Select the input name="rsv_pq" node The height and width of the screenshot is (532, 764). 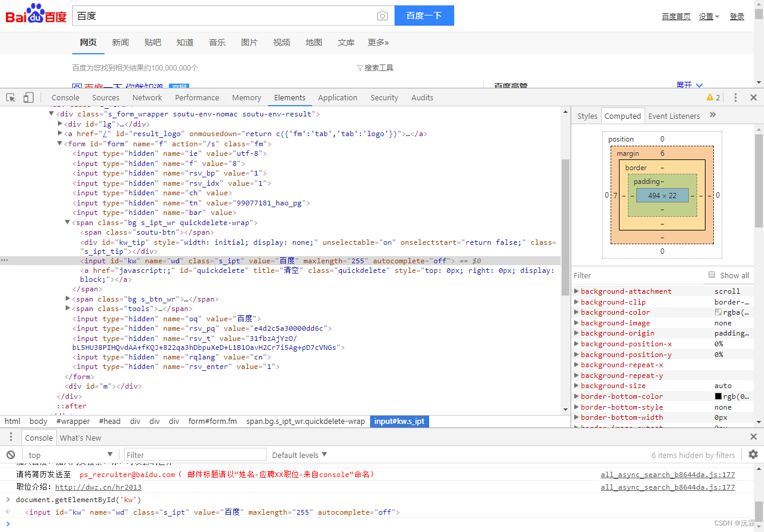point(202,328)
